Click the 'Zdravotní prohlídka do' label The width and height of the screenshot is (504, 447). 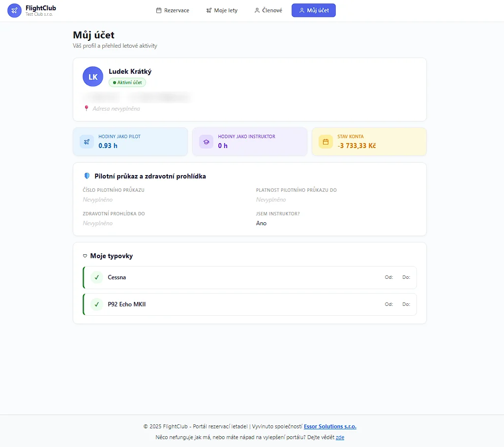114,214
